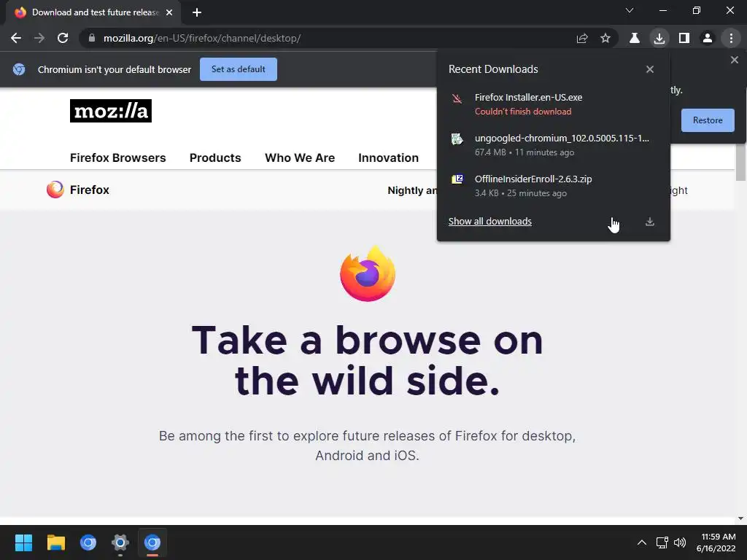Screen dimensions: 747x560
Task: Click the ungoogled-chromium file icon
Action: coord(457,139)
